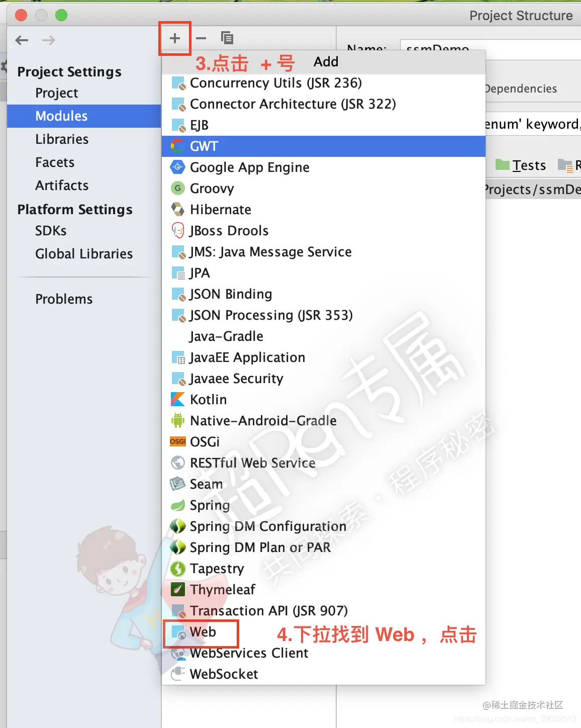Click the Kotlin logo icon
This screenshot has height=728, width=581.
[178, 400]
